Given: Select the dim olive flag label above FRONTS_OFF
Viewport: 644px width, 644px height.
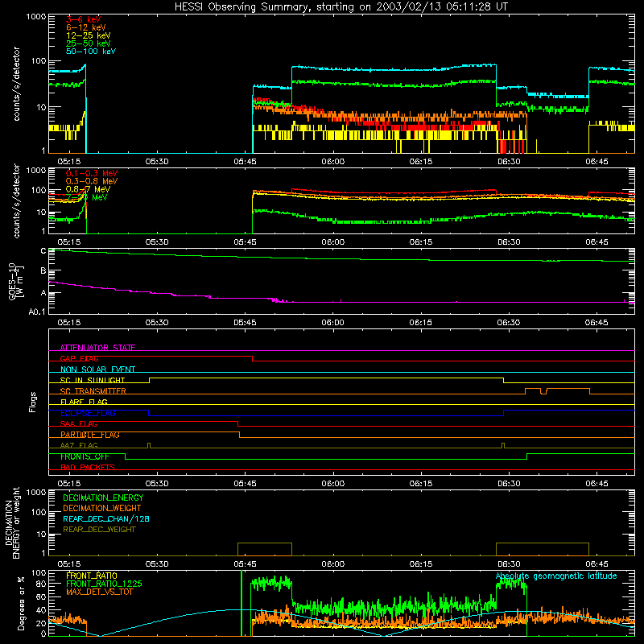Looking at the screenshot, I should 79,445.
